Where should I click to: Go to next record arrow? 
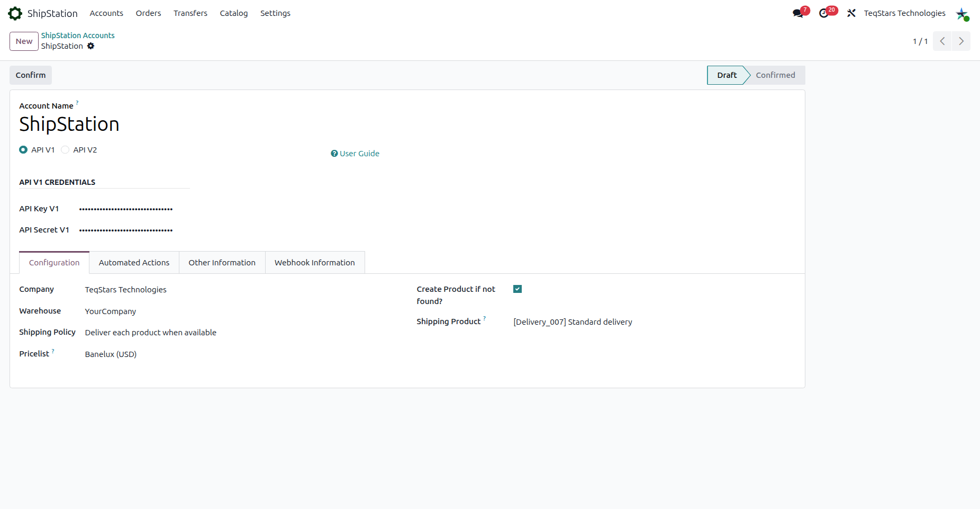[x=961, y=41]
